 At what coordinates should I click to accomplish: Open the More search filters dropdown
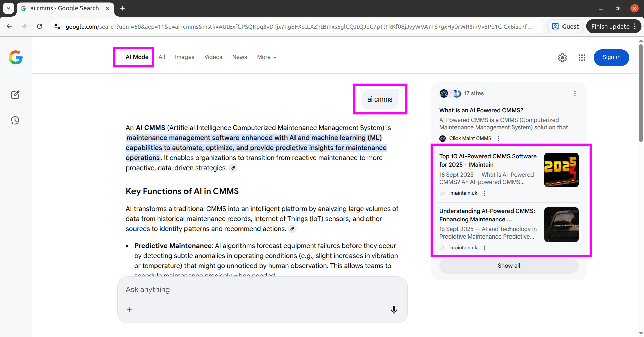(266, 57)
